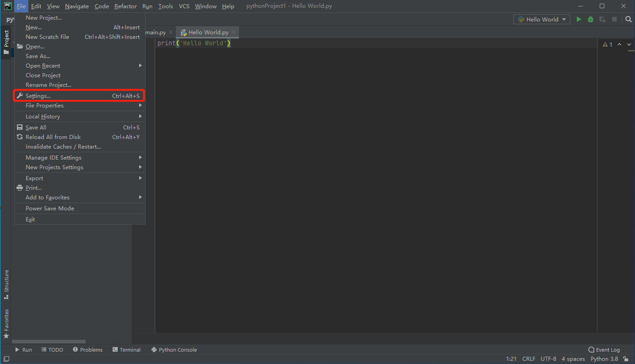This screenshot has width=635, height=364.
Task: Click the PyCharm logo icon in title bar
Action: pyautogui.click(x=8, y=6)
